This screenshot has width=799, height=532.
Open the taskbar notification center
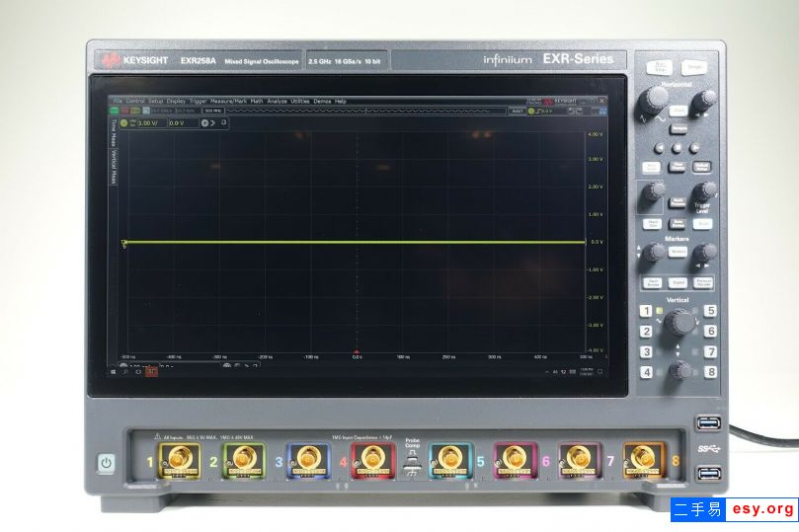pos(600,372)
